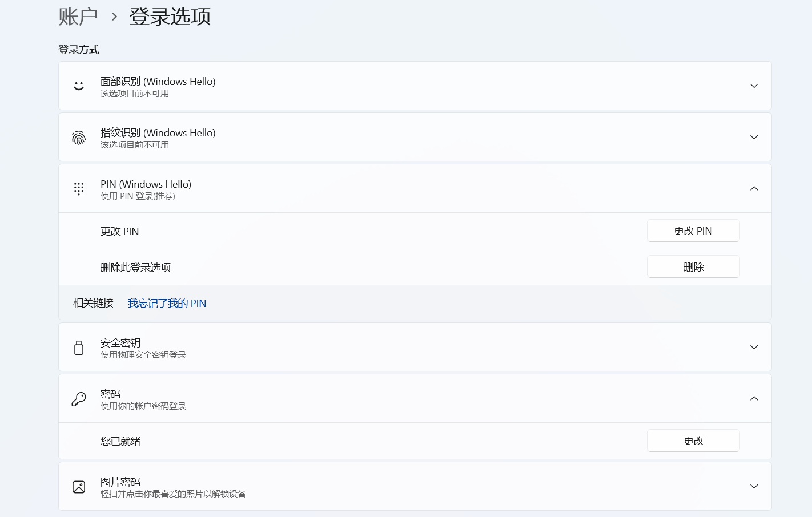Expand the 安全密钥 section chevron
Viewport: 812px width, 517px height.
point(754,347)
